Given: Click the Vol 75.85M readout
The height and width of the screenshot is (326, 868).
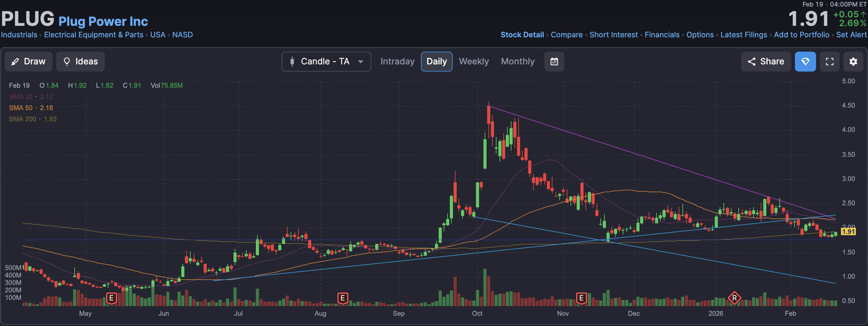Looking at the screenshot, I should point(166,86).
